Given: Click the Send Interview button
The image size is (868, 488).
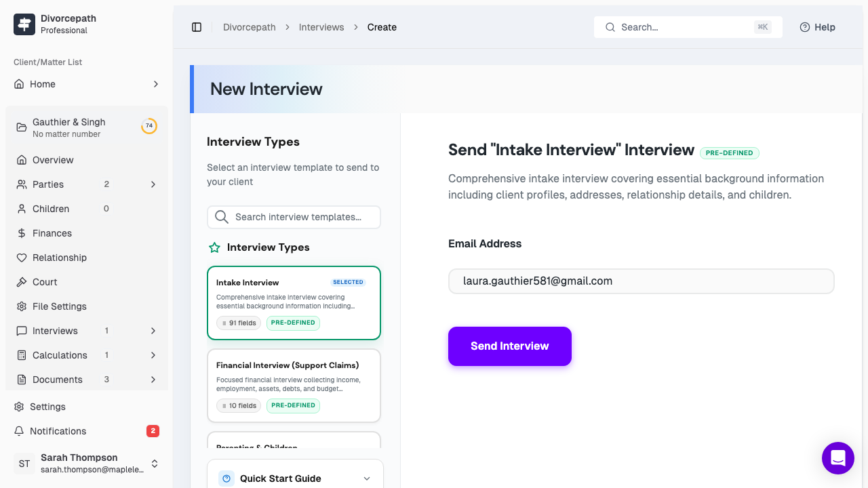Looking at the screenshot, I should click(x=510, y=346).
